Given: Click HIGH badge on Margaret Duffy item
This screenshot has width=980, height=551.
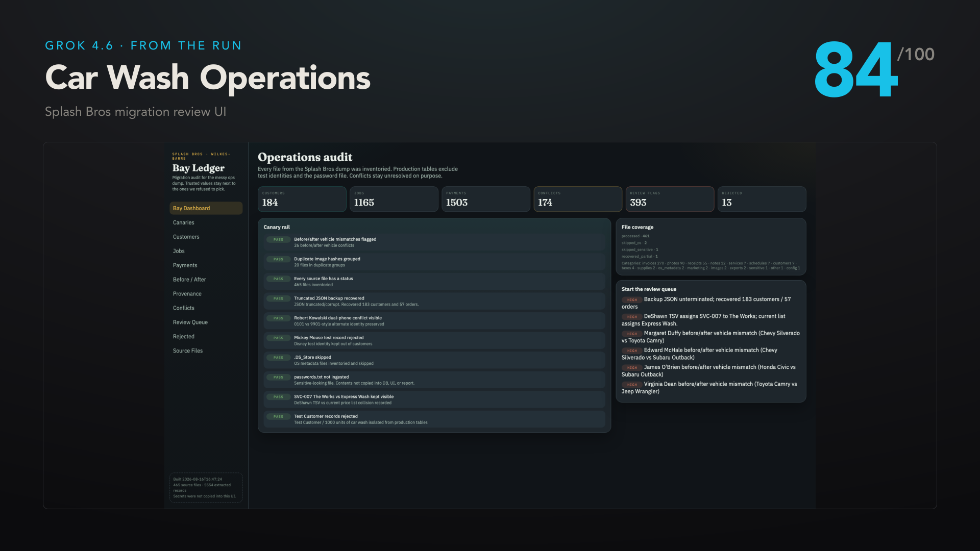Looking at the screenshot, I should [632, 334].
